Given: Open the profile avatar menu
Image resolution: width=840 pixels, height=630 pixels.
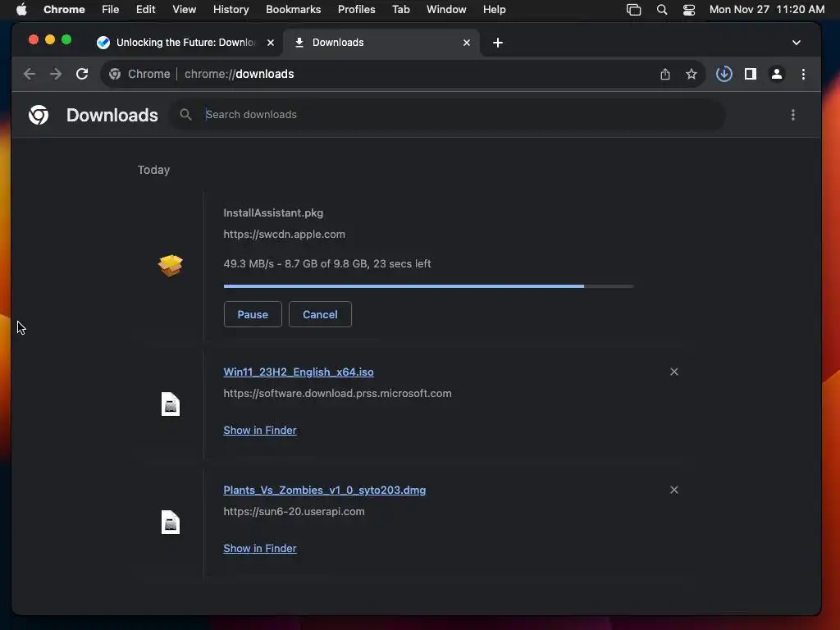Looking at the screenshot, I should pos(777,74).
